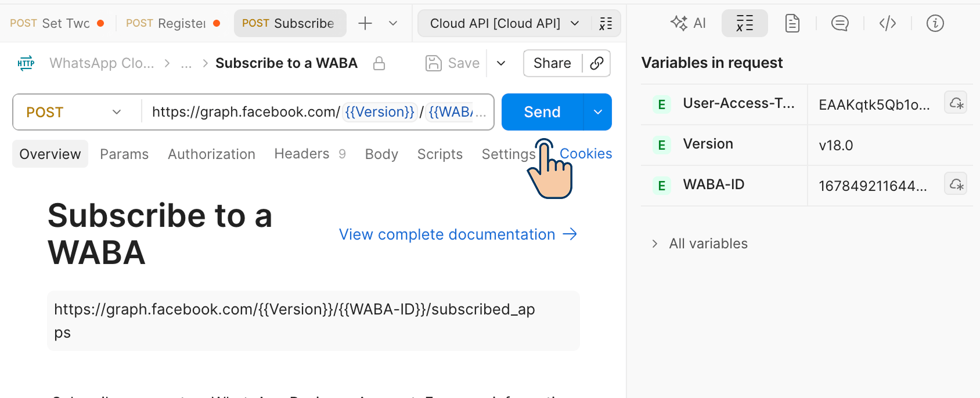Open the request info icon
Viewport: 980px width, 398px height.
coord(935,23)
